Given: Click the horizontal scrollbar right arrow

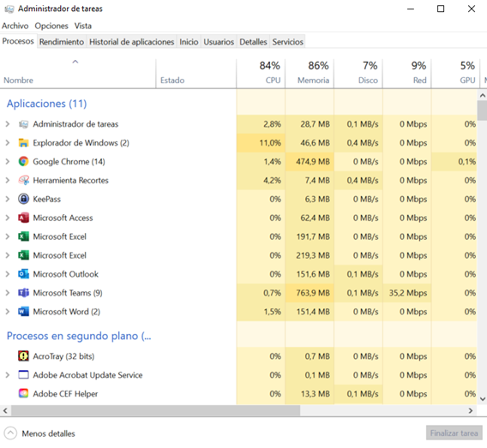Looking at the screenshot, I should [471, 410].
